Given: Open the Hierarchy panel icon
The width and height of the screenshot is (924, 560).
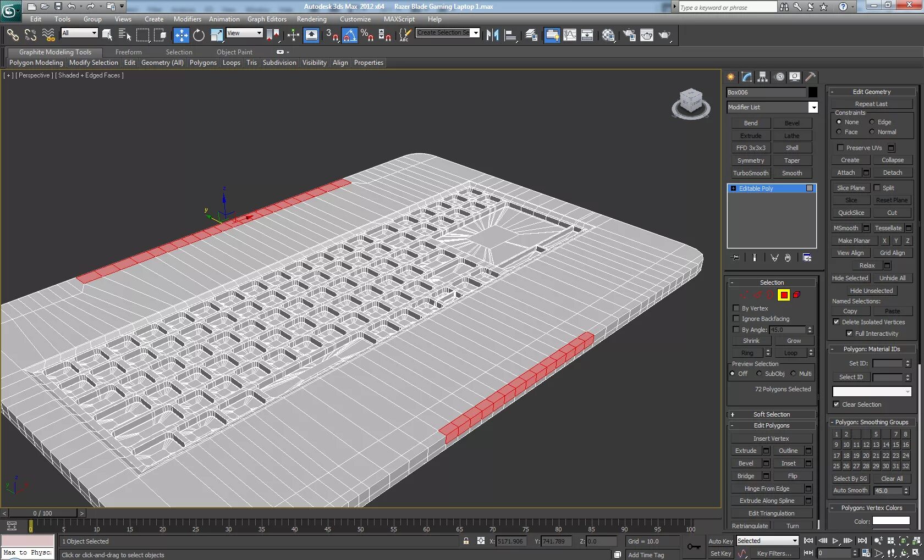Looking at the screenshot, I should (762, 77).
